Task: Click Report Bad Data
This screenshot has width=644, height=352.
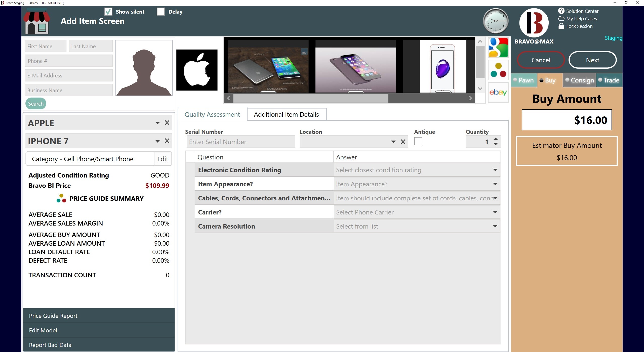Action: [x=99, y=345]
